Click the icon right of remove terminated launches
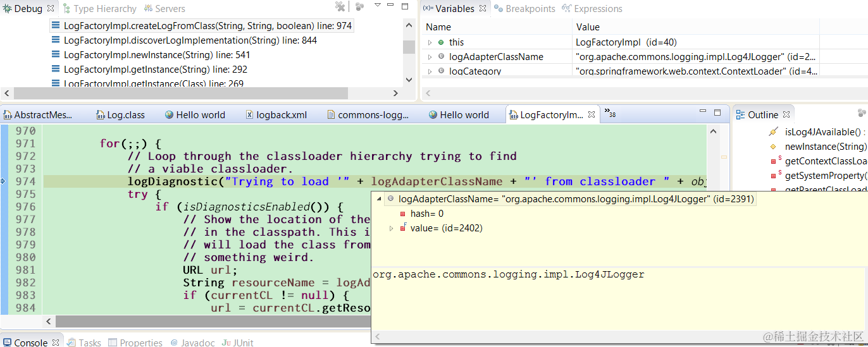The width and height of the screenshot is (868, 347). coord(360,6)
